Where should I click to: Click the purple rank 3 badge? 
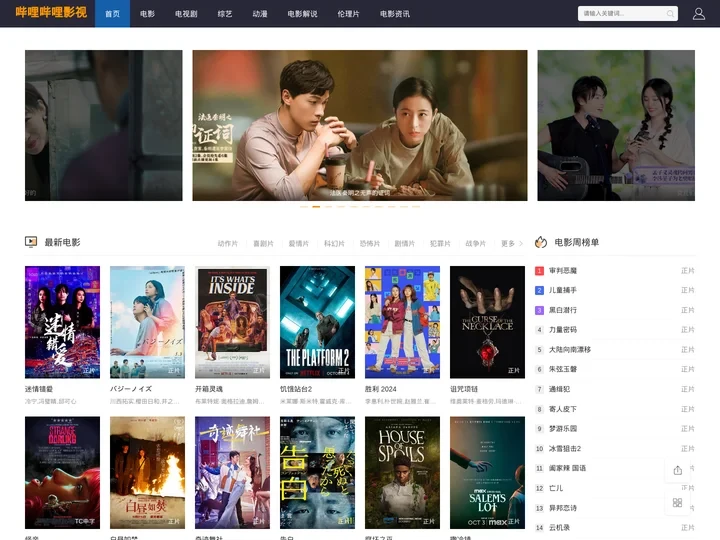point(540,310)
